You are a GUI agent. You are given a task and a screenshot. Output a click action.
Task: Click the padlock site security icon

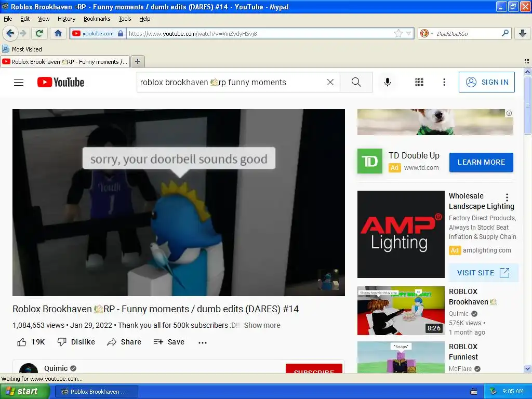(x=121, y=33)
